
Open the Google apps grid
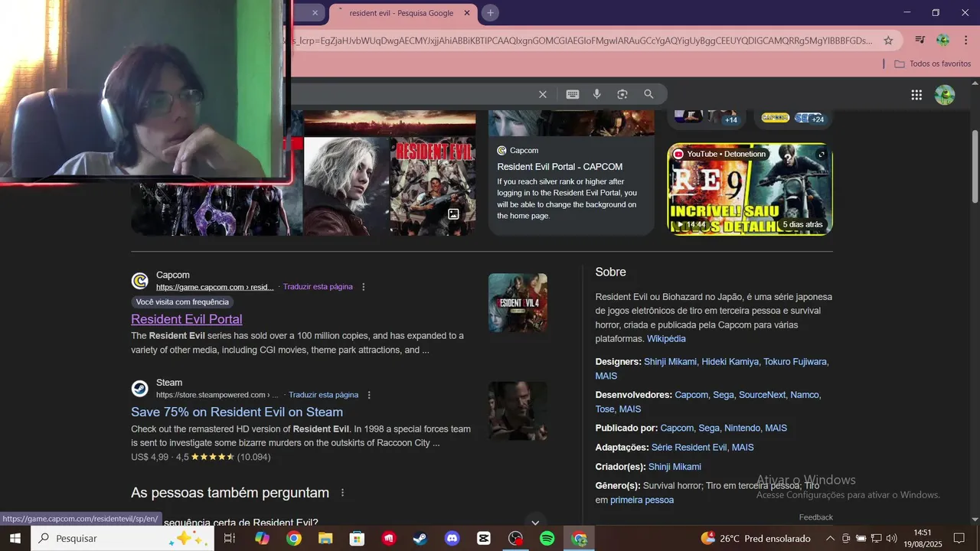coord(916,95)
